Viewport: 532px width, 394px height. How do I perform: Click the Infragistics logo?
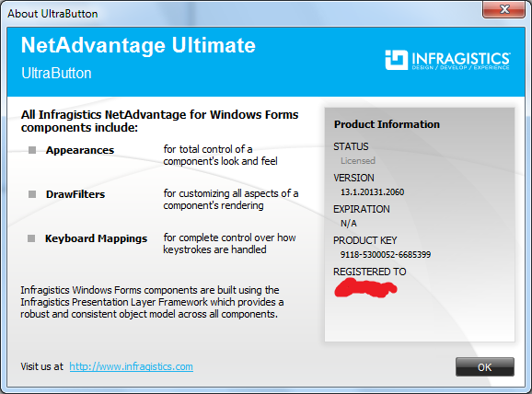point(447,60)
